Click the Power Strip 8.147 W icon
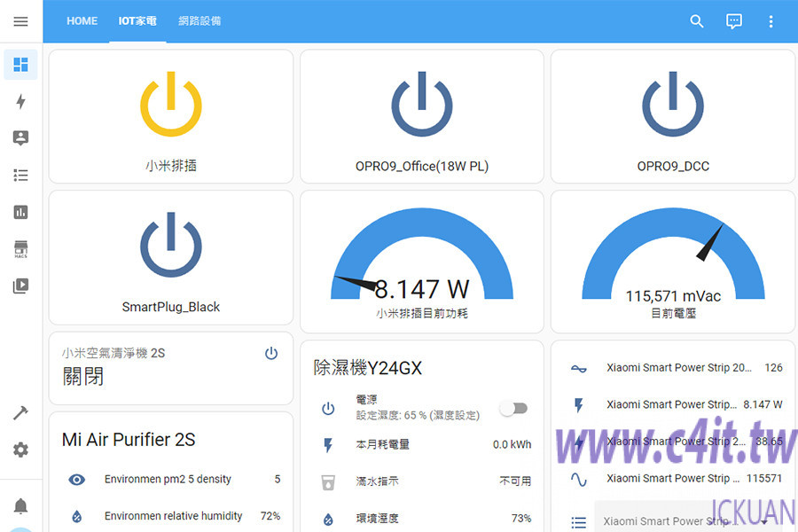The height and width of the screenshot is (532, 798). pos(579,405)
